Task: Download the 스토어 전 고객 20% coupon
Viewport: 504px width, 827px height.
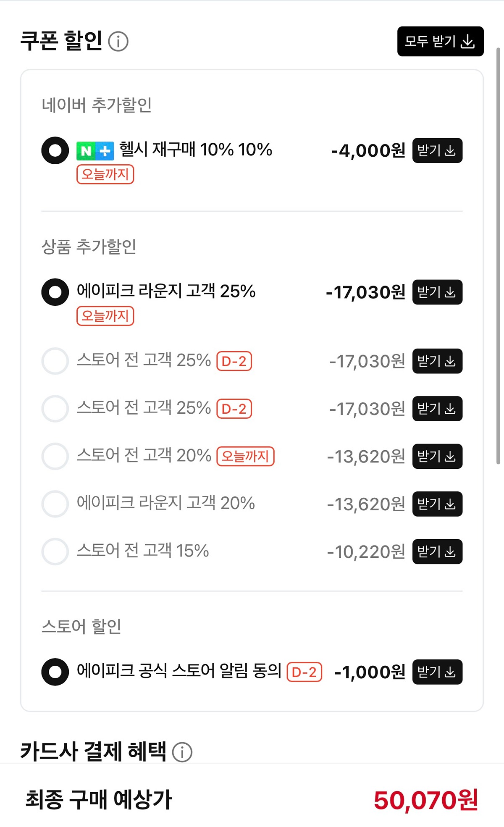Action: [437, 456]
